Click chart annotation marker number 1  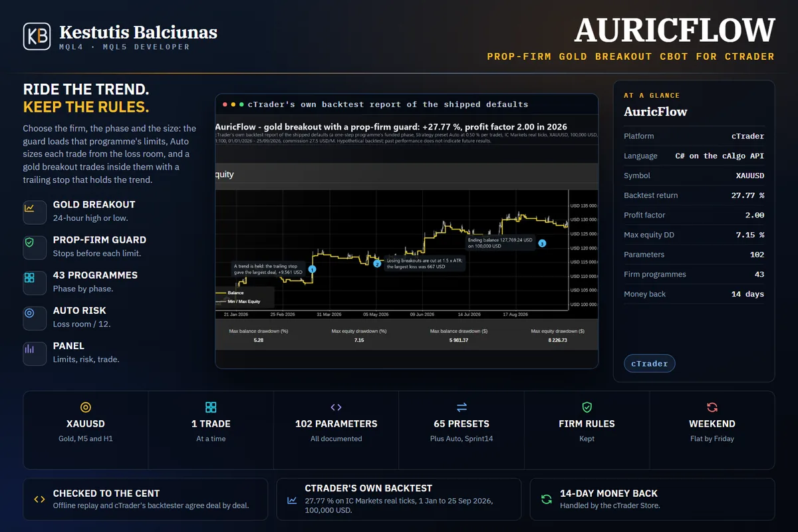(313, 269)
